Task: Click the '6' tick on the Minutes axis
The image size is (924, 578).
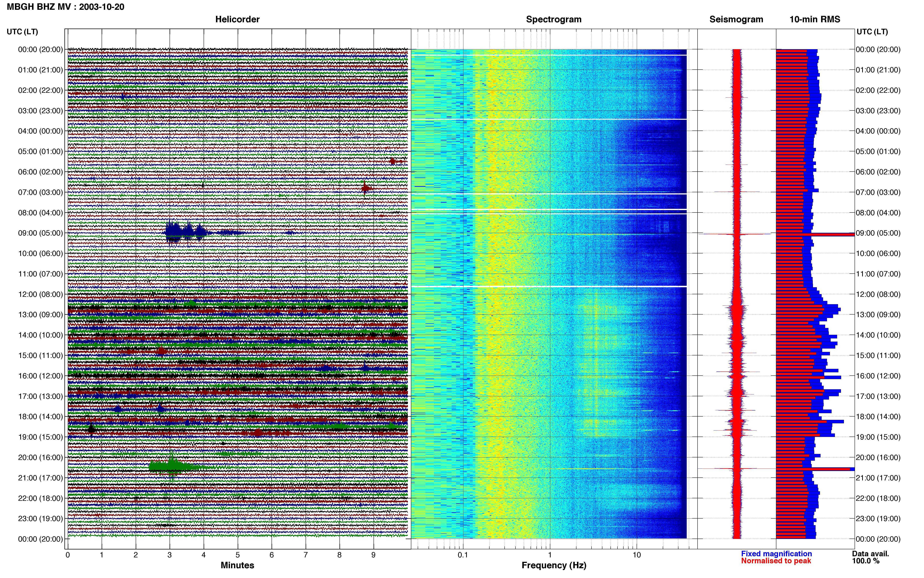Action: click(272, 555)
